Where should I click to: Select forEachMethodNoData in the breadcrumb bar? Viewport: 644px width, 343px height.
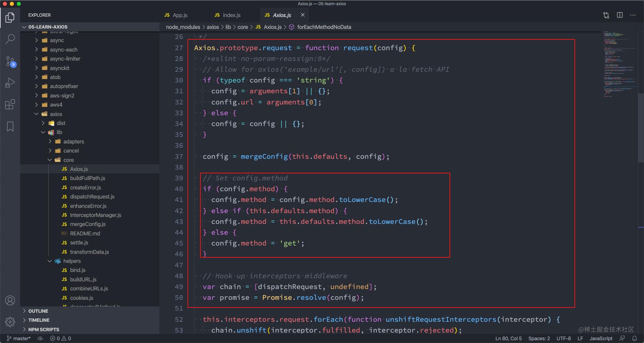tap(324, 27)
